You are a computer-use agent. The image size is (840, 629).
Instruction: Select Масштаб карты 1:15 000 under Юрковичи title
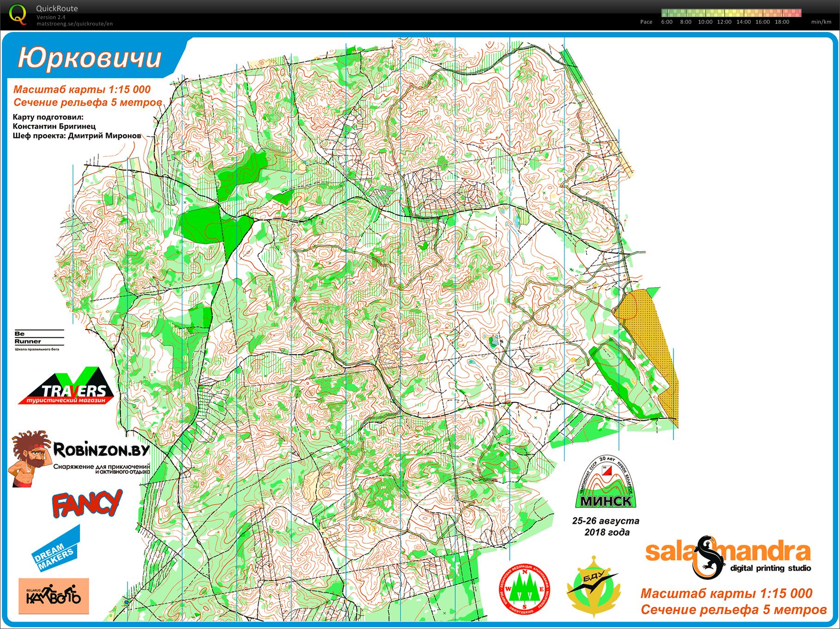(x=82, y=89)
